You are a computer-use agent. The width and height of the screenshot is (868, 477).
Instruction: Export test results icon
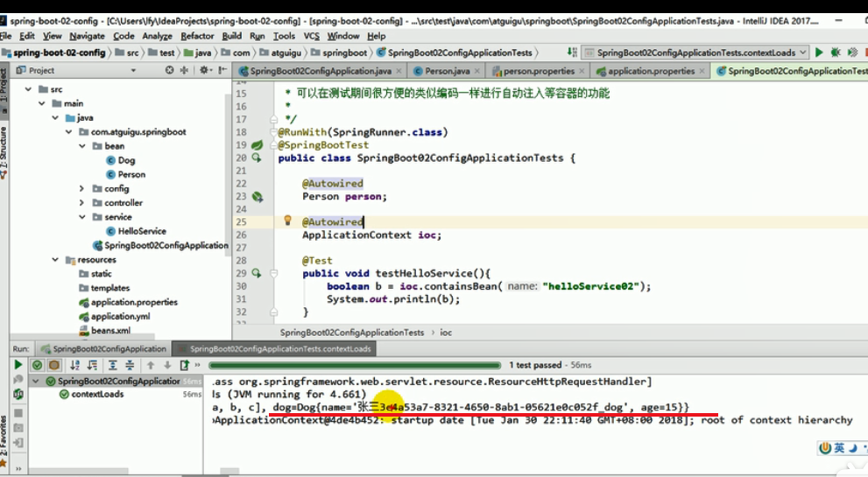pos(184,365)
